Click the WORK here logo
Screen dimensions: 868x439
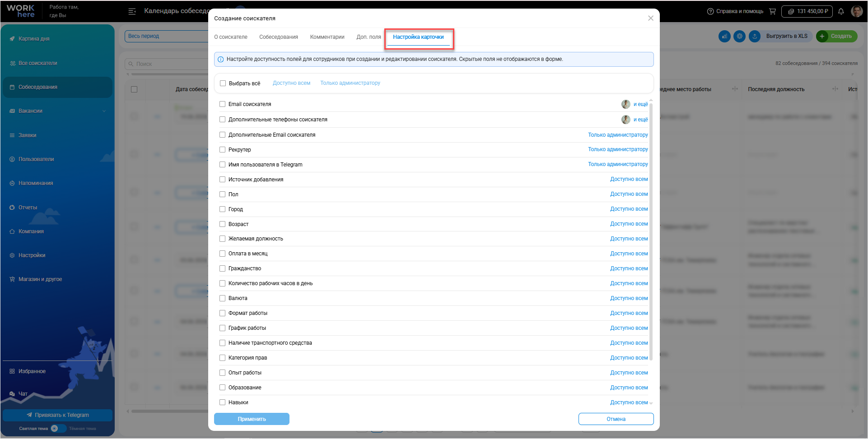[21, 11]
